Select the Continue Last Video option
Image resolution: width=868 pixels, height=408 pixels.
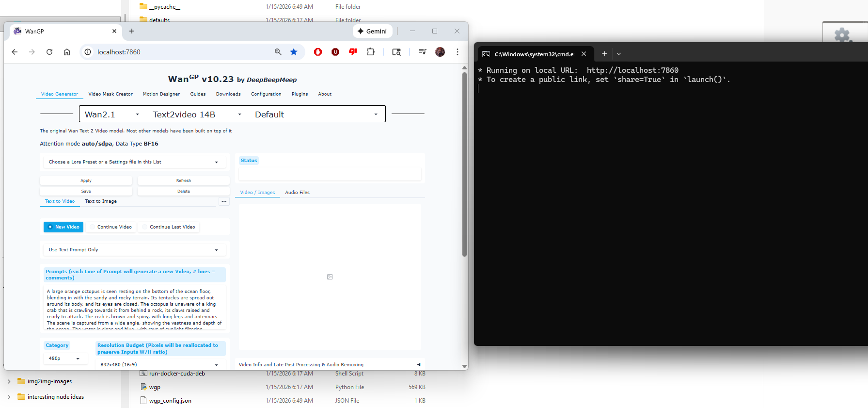[x=169, y=227]
